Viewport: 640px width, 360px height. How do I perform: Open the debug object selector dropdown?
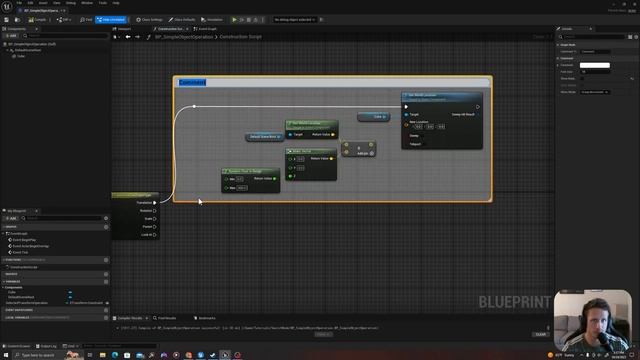point(295,20)
